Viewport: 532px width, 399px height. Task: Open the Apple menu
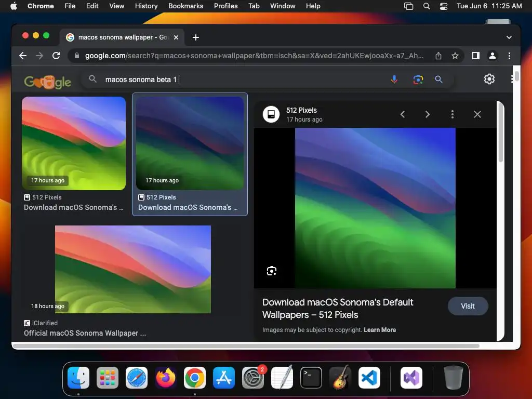click(14, 6)
